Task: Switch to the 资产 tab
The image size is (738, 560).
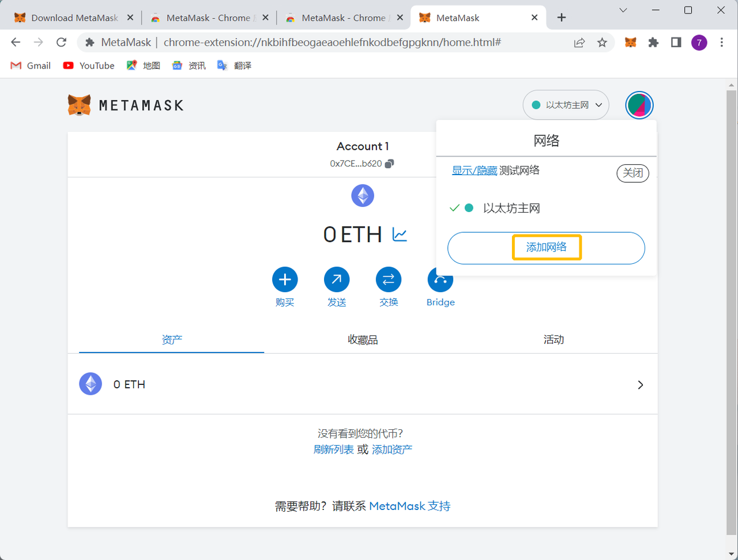Action: [x=172, y=339]
